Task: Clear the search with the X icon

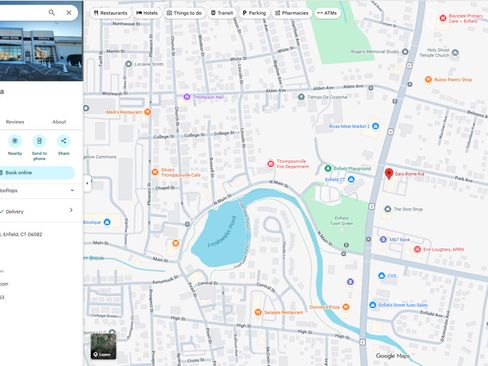Action: 69,12
